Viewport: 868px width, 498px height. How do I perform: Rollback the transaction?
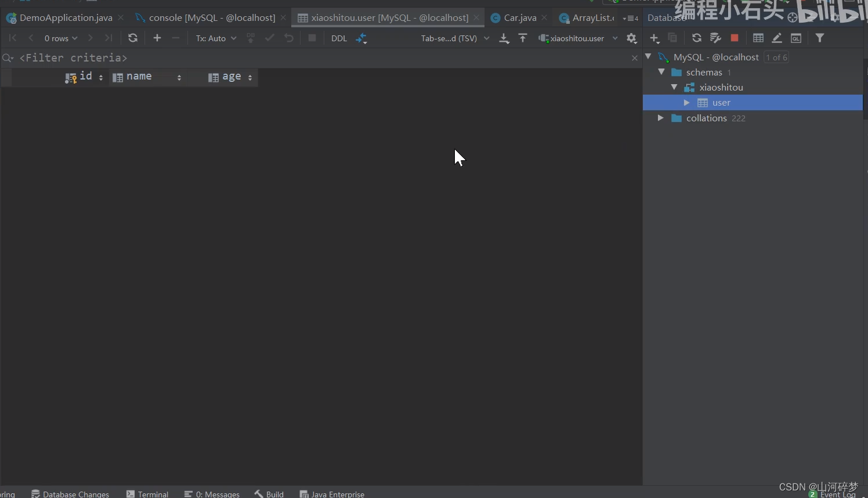[x=289, y=38]
